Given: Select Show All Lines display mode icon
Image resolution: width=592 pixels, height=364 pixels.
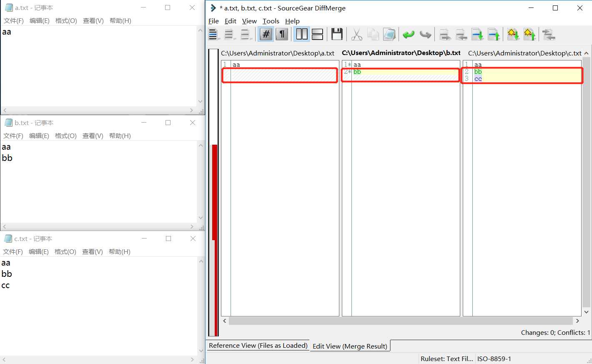Looking at the screenshot, I should point(214,35).
